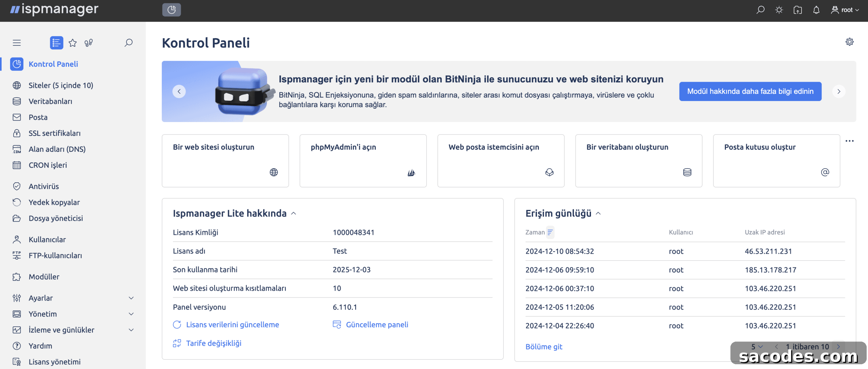Viewport: 868px width, 369px height.
Task: Open root user dropdown
Action: [845, 10]
